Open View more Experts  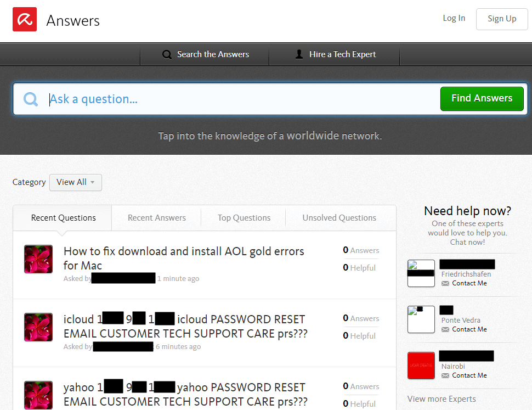tap(442, 399)
